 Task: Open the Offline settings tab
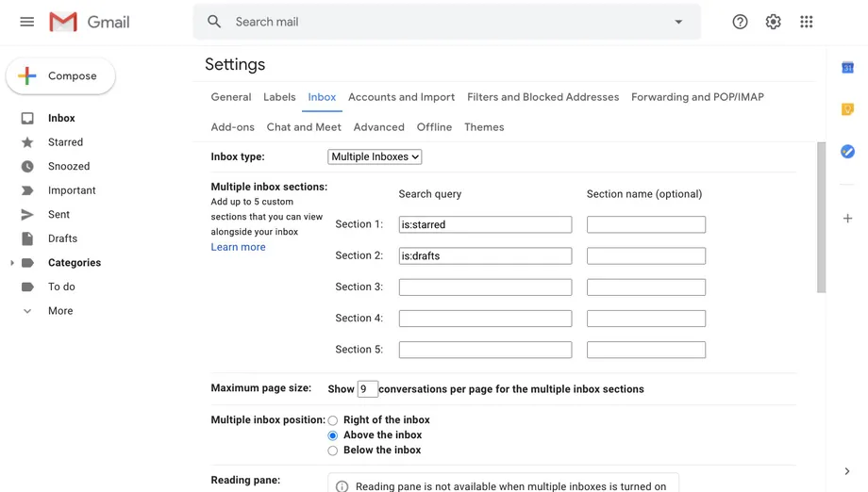[x=435, y=127]
